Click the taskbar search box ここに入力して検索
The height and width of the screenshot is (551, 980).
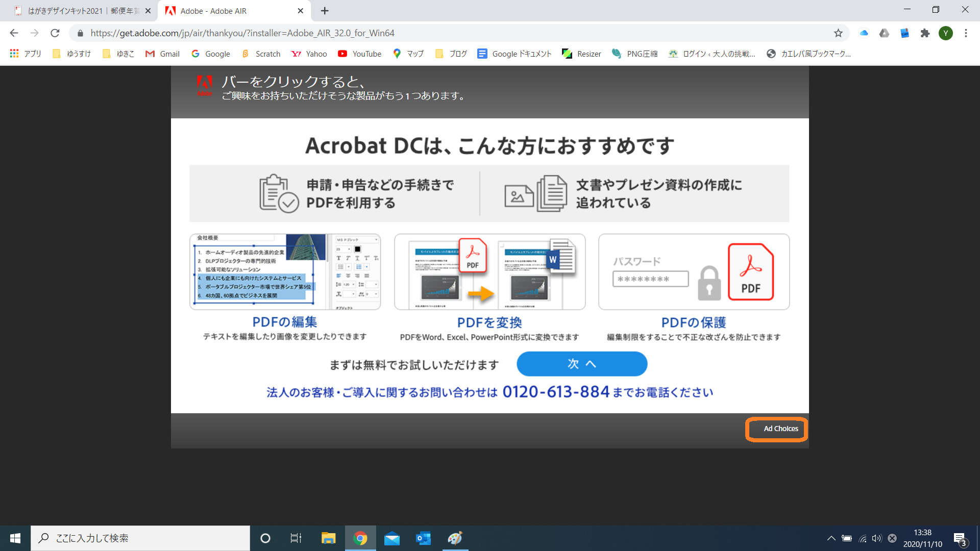[140, 538]
